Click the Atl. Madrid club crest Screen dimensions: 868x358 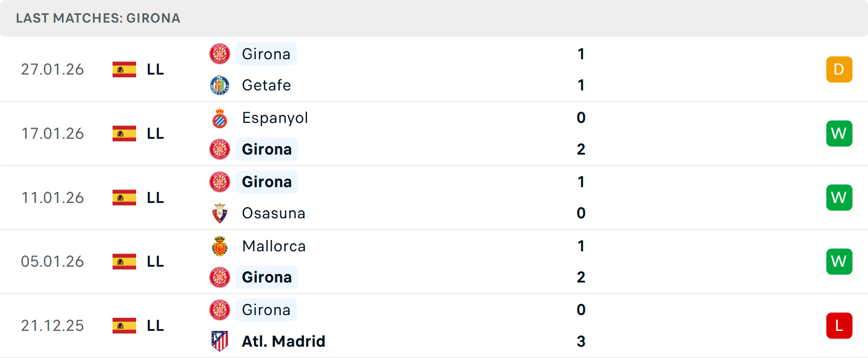[x=220, y=341]
